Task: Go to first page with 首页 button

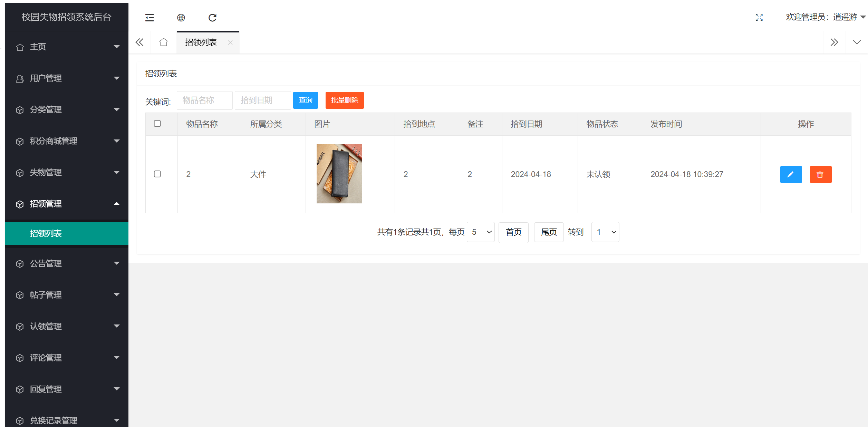Action: point(513,232)
